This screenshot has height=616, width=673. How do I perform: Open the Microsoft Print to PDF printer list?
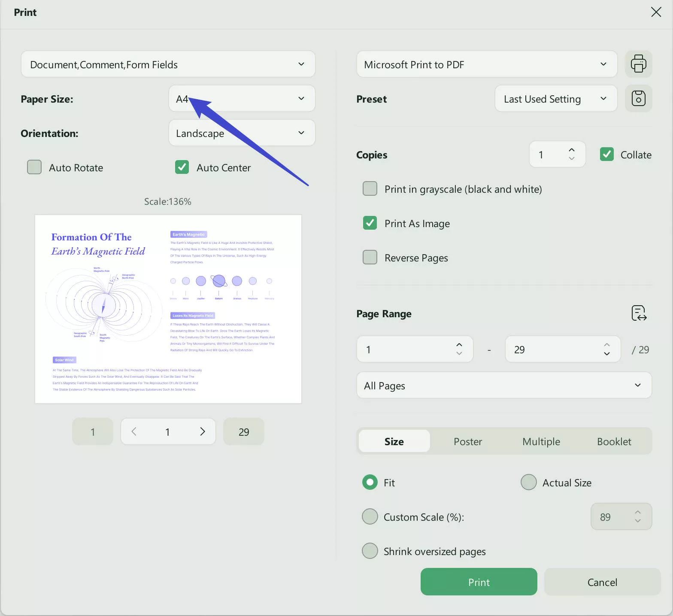[487, 64]
